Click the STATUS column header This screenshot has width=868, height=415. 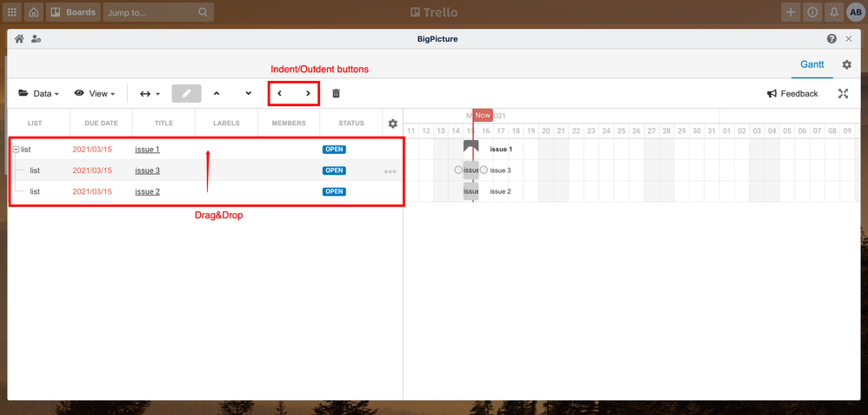[351, 123]
